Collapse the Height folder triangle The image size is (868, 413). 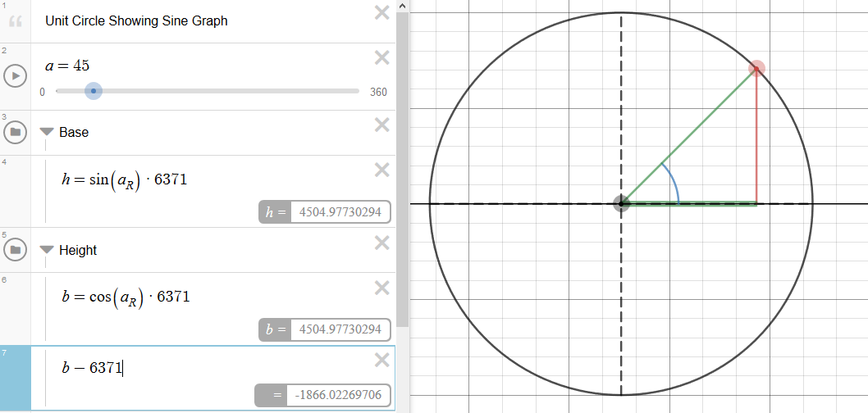click(x=47, y=250)
